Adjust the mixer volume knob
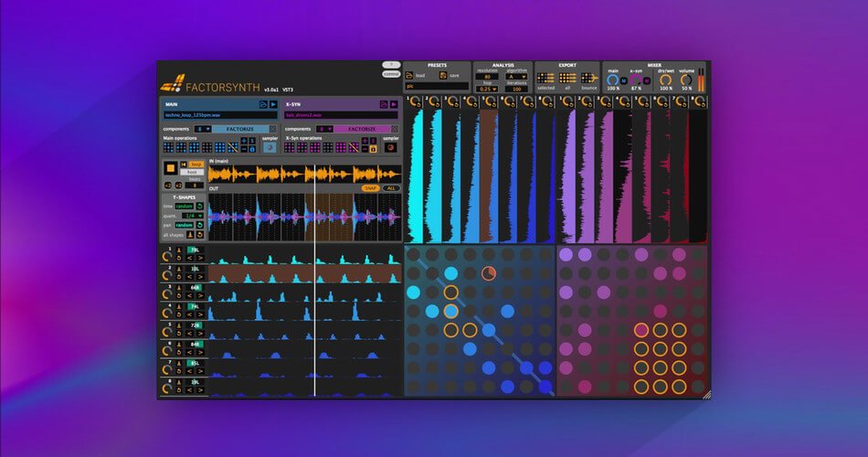Viewport: 868px width, 457px height. (x=686, y=80)
